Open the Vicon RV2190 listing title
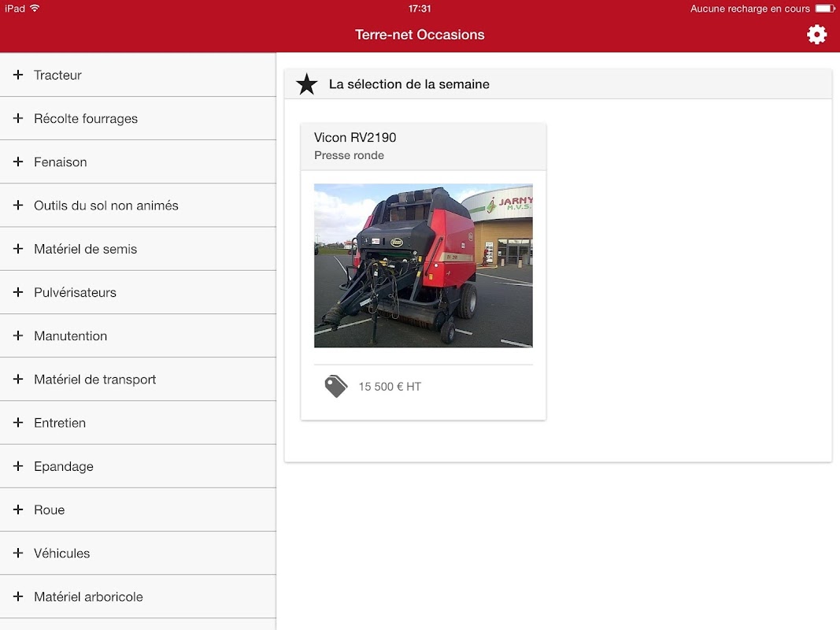The image size is (840, 630). tap(355, 138)
